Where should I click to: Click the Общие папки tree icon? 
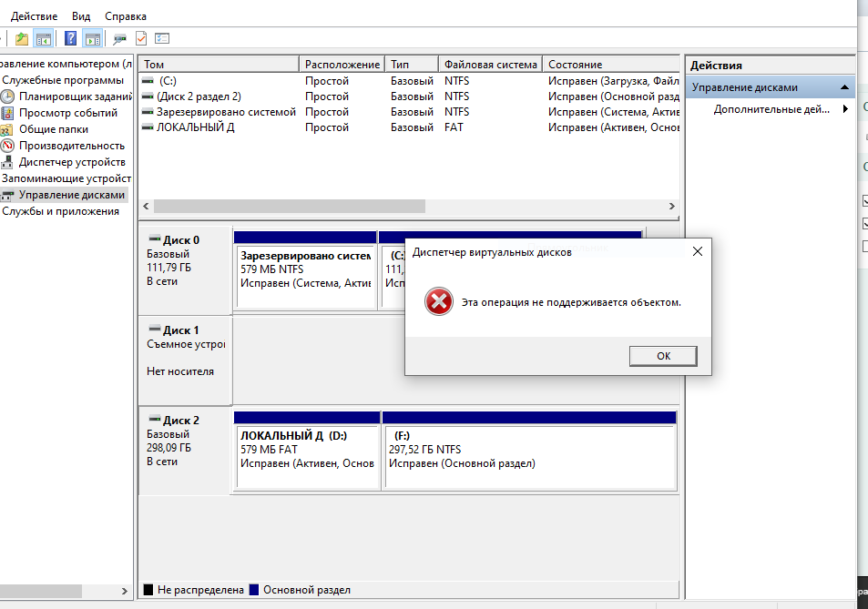coord(6,129)
